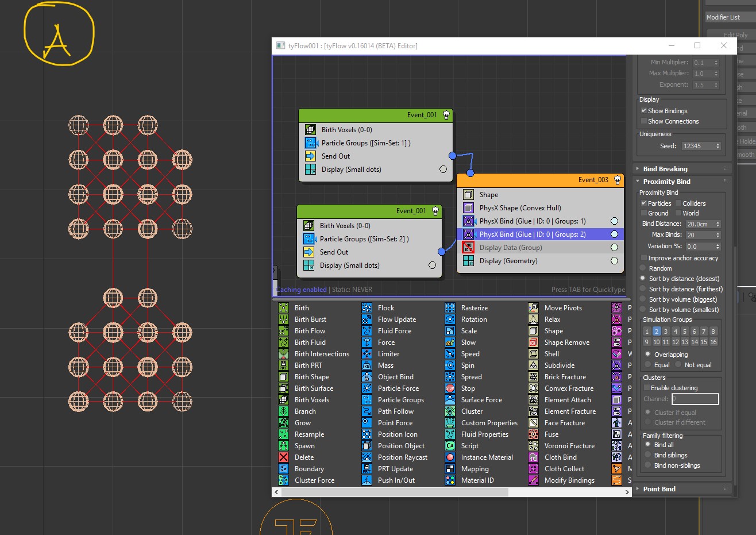Select the PhysX Shape (Convex Hull) operator
Screen dimensions: 756x535
point(540,208)
